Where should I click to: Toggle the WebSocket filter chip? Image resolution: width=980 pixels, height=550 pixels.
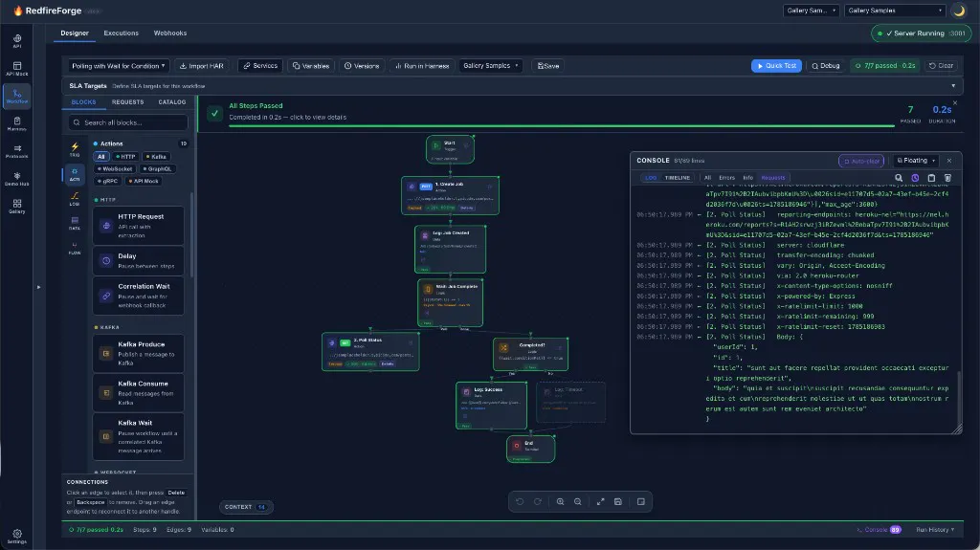(x=115, y=168)
